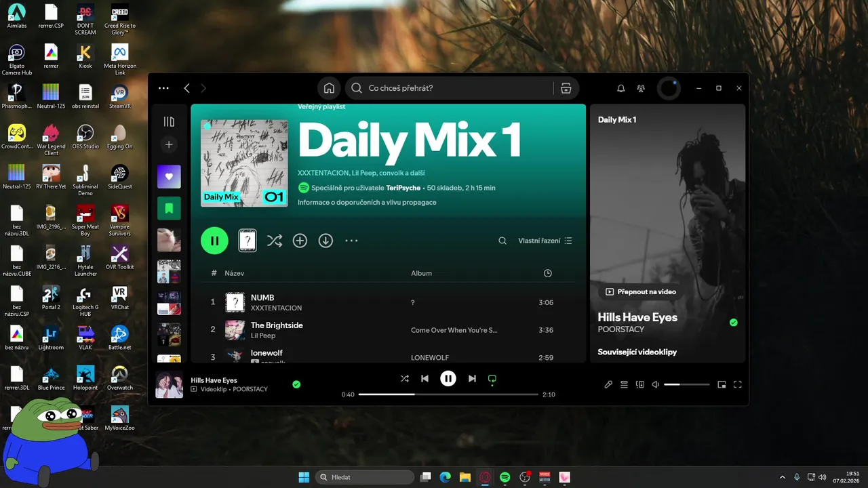Pause the Daily Mix 1 playlist
Viewport: 868px width, 488px height.
pos(214,241)
